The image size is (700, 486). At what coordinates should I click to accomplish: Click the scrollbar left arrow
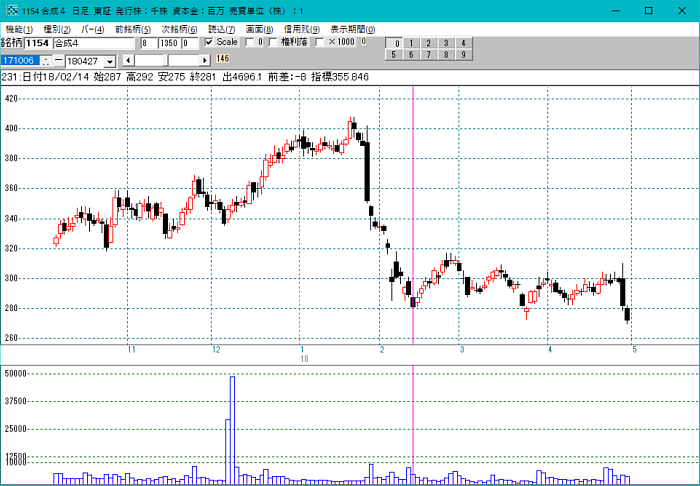click(127, 61)
